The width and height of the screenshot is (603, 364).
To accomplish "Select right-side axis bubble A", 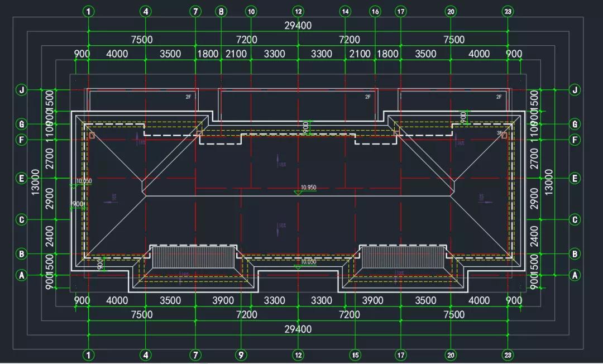I will coord(575,275).
